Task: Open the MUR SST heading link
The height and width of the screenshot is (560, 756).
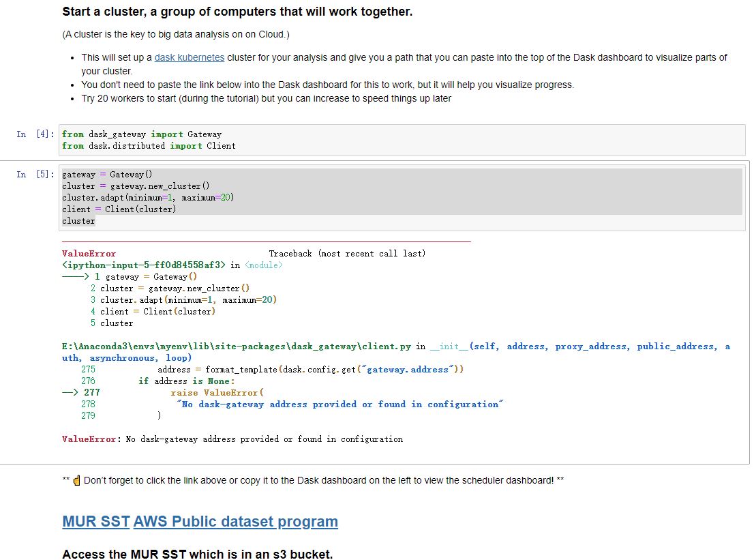Action: click(x=96, y=521)
